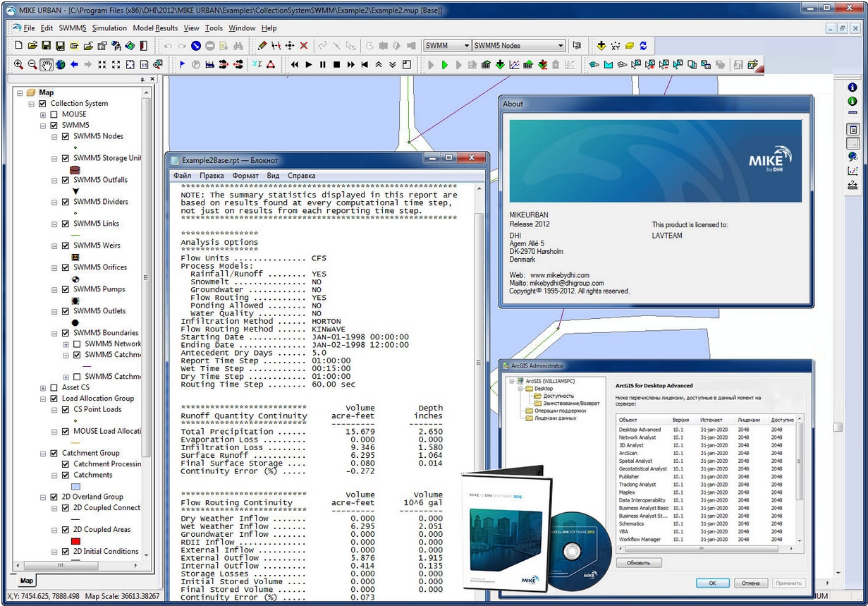Image resolution: width=868 pixels, height=606 pixels.
Task: Expand the MOUSE tree node
Action: [x=43, y=114]
